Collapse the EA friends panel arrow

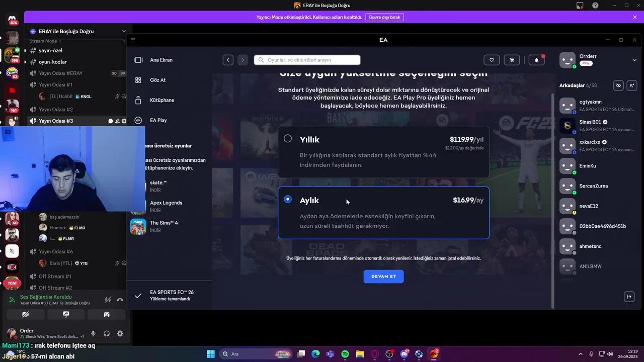(629, 297)
